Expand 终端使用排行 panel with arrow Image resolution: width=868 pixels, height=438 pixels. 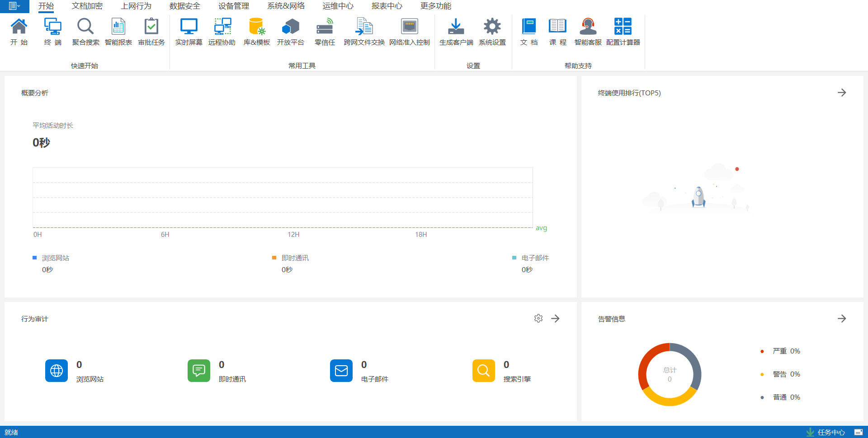[x=841, y=93]
